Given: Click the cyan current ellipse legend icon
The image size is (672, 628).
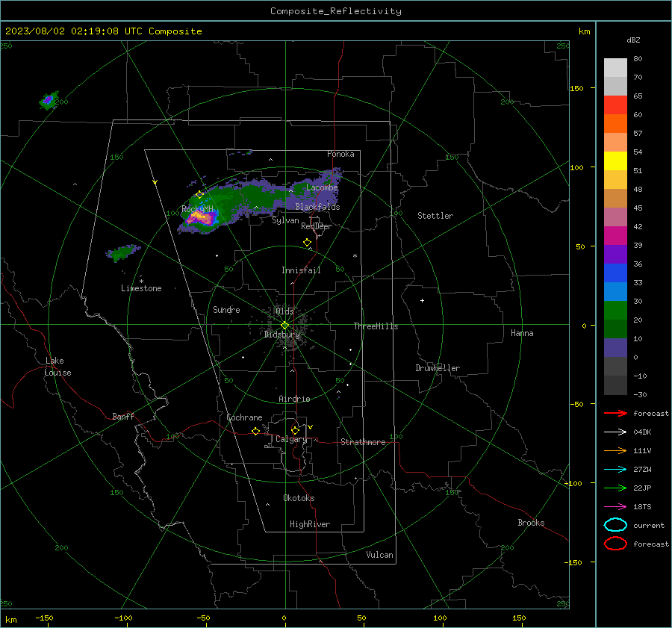Looking at the screenshot, I should 615,525.
